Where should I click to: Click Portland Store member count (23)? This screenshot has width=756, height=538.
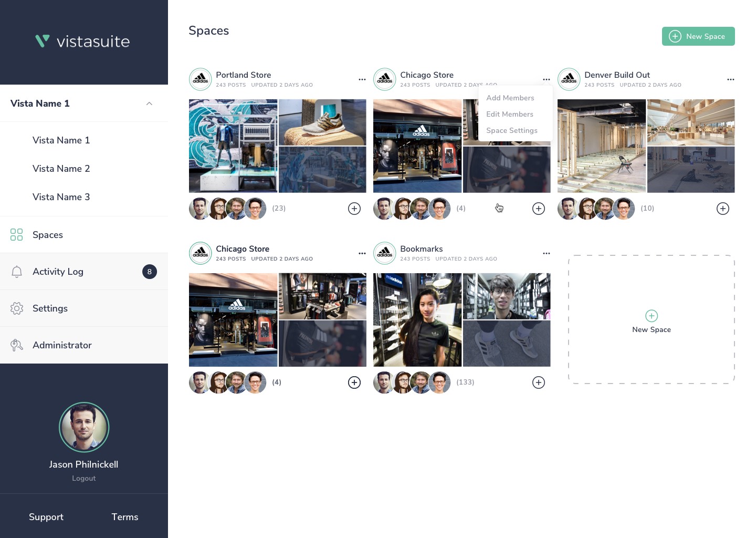[x=279, y=209]
